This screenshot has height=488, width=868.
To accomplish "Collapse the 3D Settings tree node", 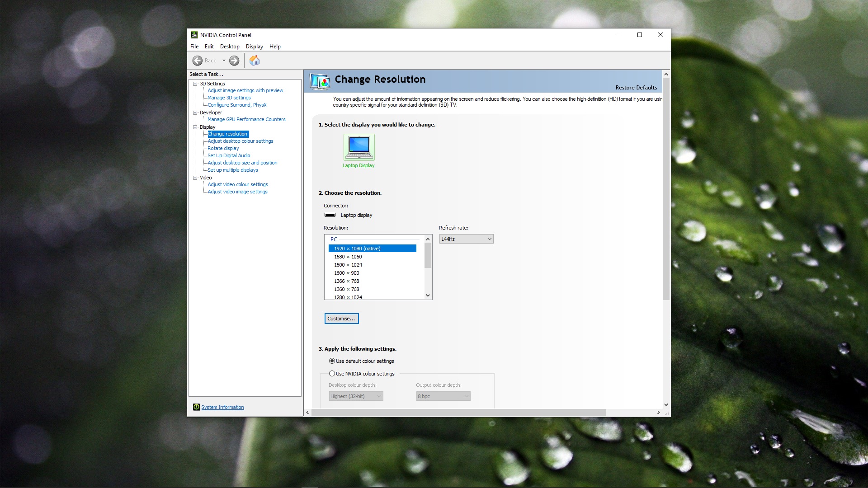I will tap(195, 84).
